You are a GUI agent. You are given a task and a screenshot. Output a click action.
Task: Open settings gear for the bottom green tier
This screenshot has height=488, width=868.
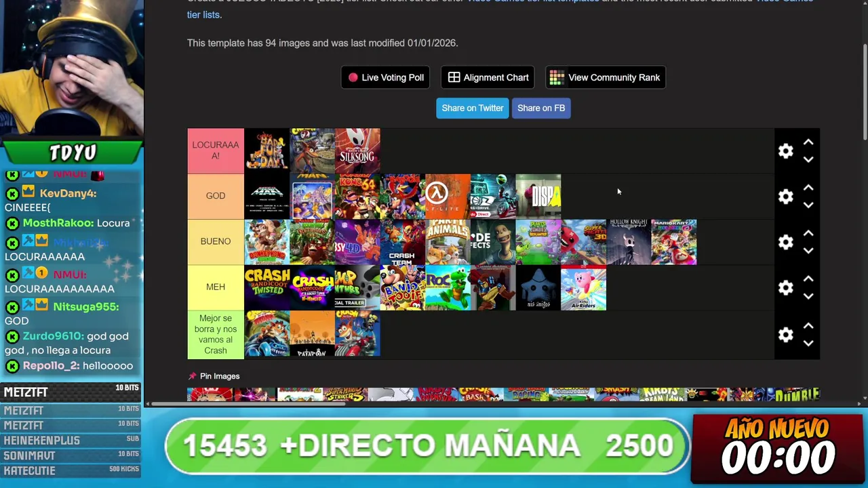click(x=785, y=335)
